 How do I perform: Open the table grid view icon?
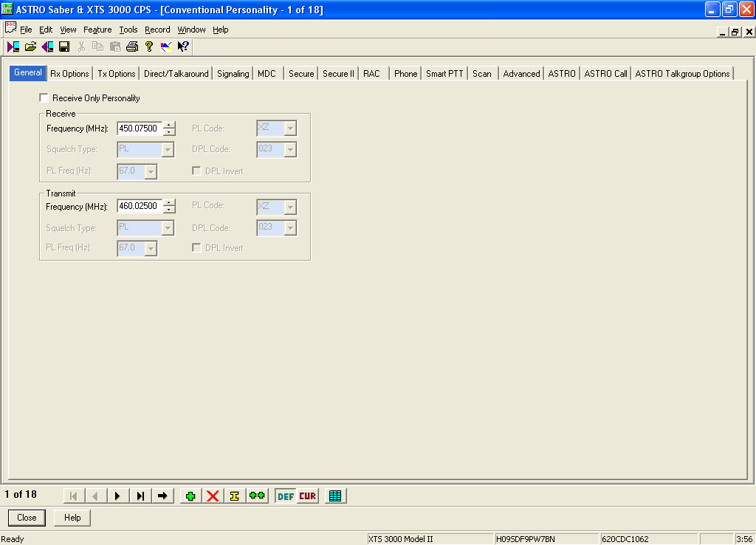click(x=335, y=496)
